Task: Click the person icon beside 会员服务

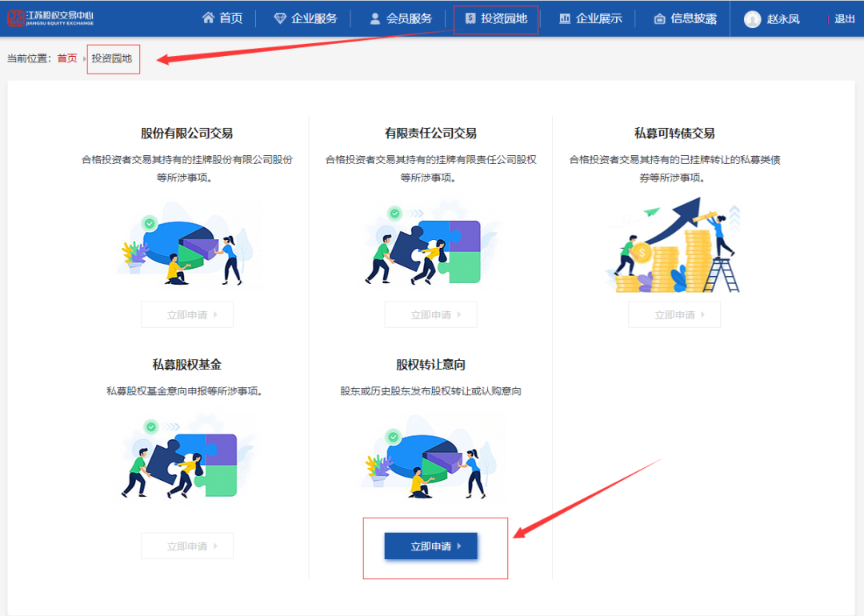Action: coord(375,18)
